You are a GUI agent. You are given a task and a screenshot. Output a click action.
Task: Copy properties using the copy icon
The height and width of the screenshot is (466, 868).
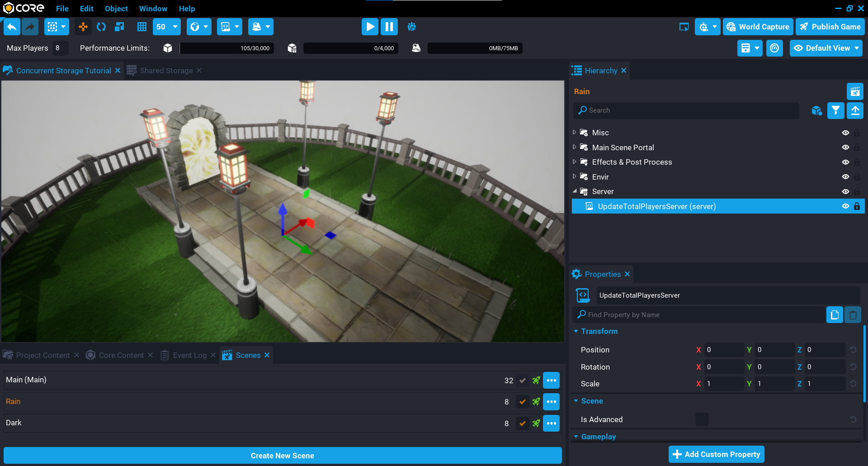(835, 315)
